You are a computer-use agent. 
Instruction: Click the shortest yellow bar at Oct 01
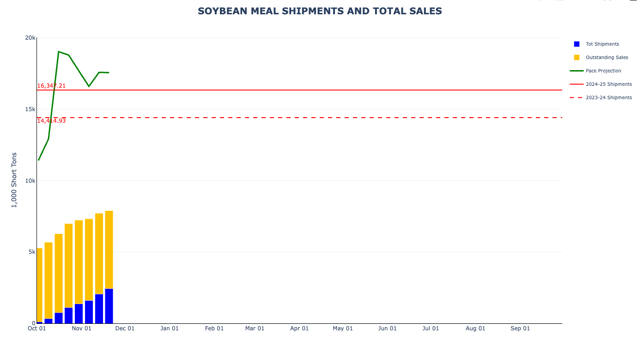click(40, 285)
